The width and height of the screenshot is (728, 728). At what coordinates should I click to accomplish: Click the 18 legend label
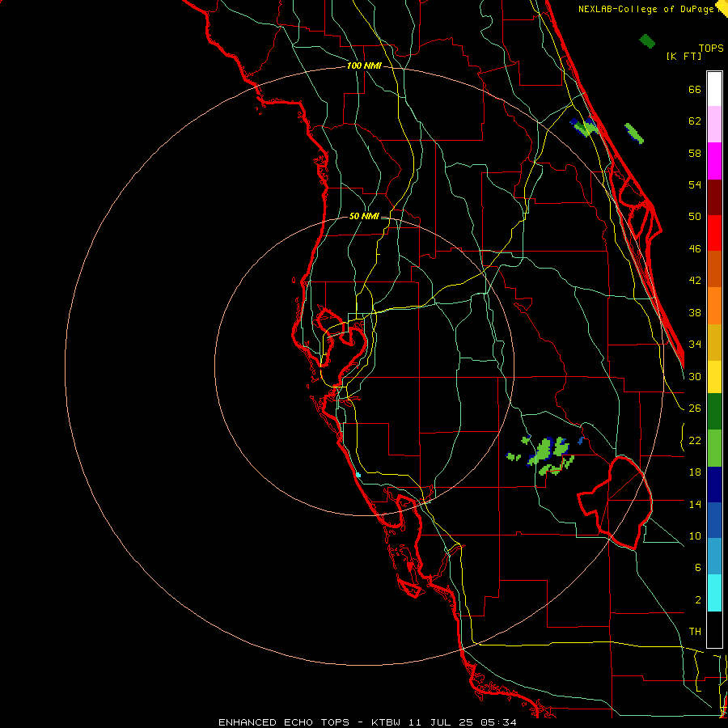(695, 472)
